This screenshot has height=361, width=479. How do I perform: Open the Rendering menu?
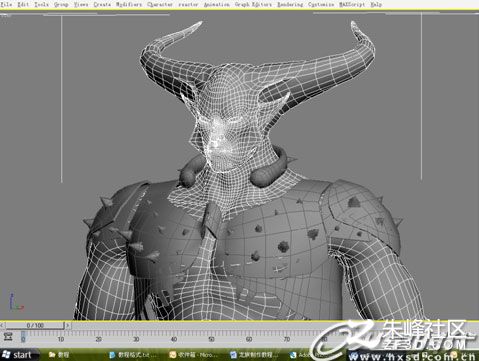pos(290,4)
